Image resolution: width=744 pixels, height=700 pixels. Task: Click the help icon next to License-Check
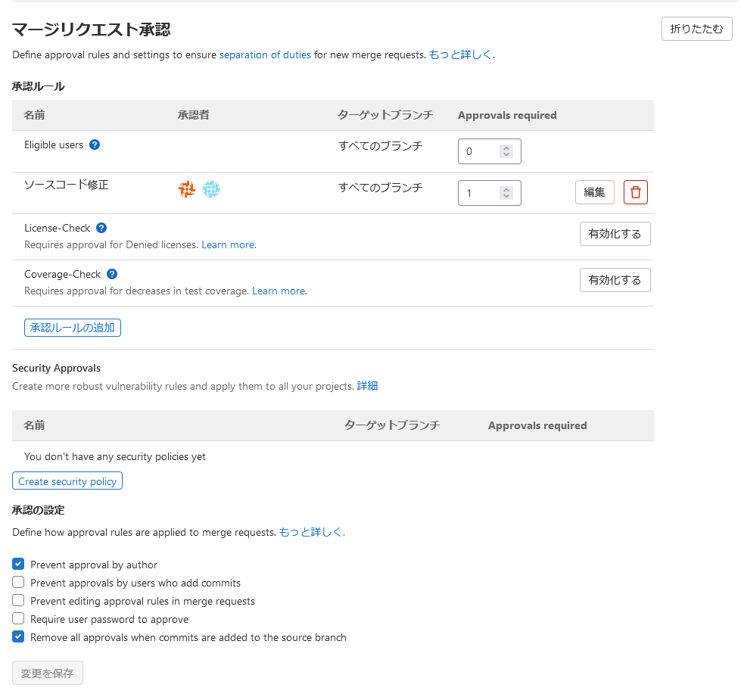click(x=101, y=228)
